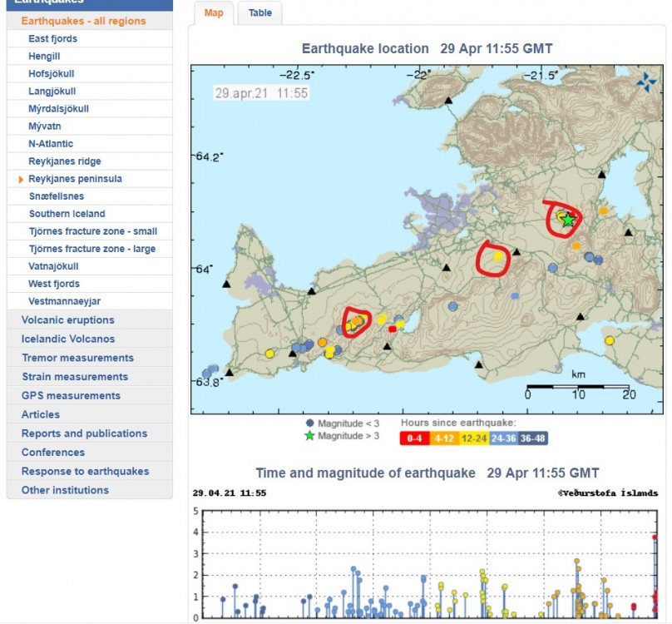Click the red 0-4 hours swatch
Screen dimensions: 672x624
click(x=415, y=437)
